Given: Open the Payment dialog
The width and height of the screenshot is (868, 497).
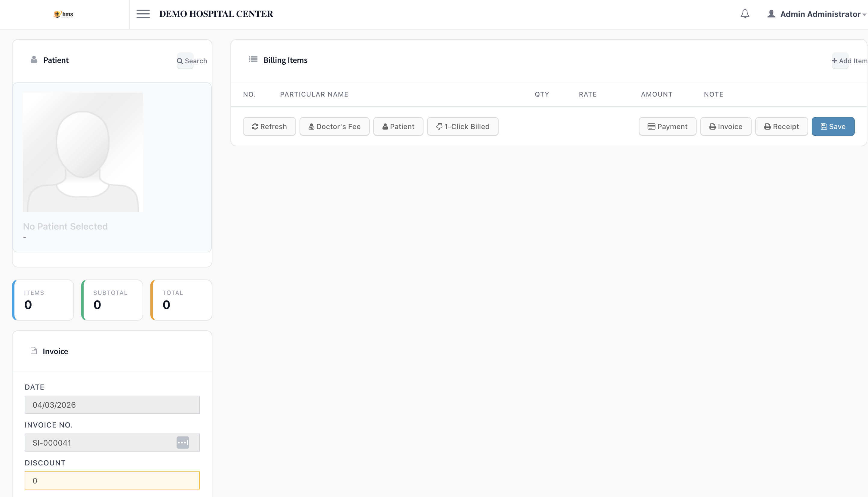Looking at the screenshot, I should [667, 127].
